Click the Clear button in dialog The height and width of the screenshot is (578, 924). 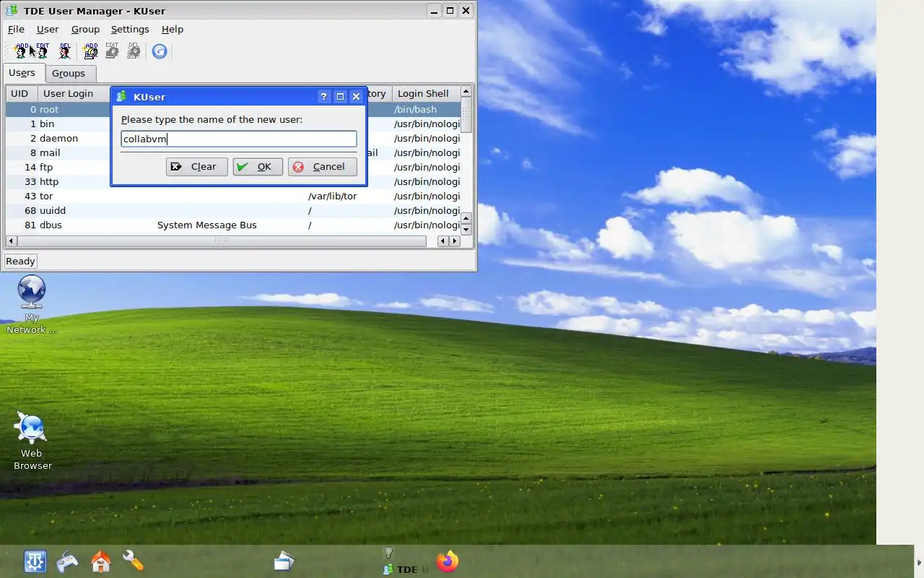[x=196, y=166]
